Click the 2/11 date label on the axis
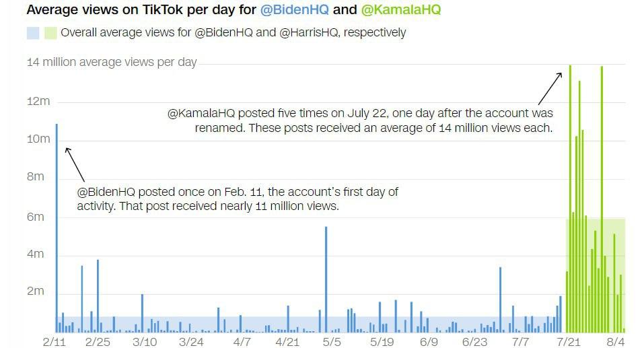Image resolution: width=644 pixels, height=348 pixels. (54, 341)
